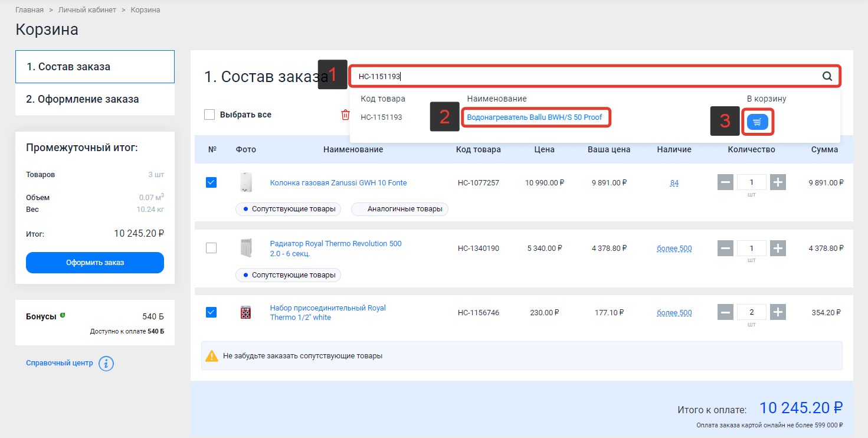Decrease quantity of Zanussi GWH 10 Fonte
The width and height of the screenshot is (868, 438).
[726, 182]
